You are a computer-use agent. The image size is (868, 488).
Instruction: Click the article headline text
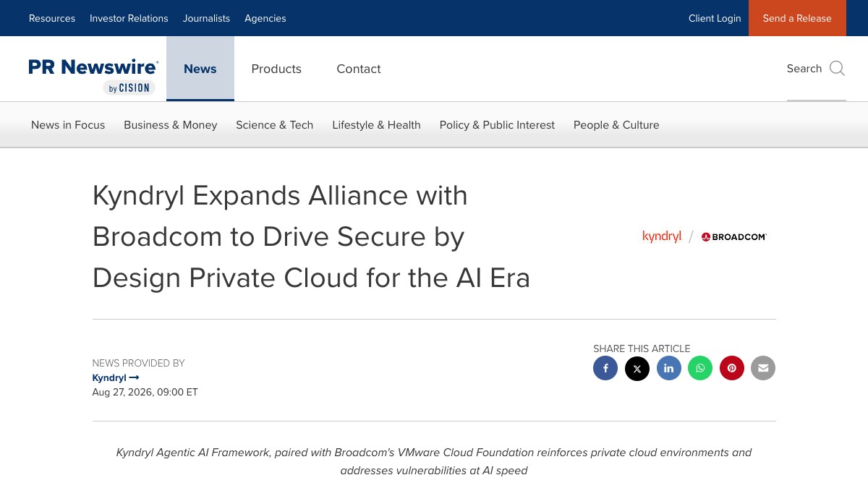[311, 236]
